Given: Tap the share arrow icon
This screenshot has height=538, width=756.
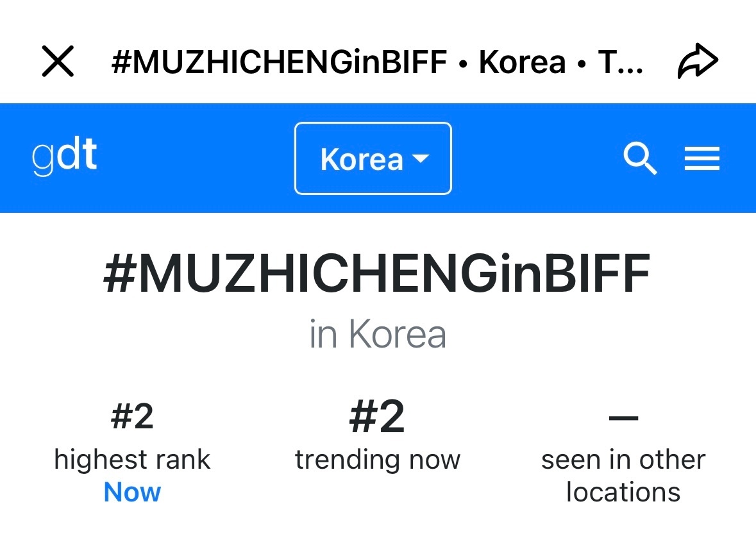Looking at the screenshot, I should (x=698, y=61).
